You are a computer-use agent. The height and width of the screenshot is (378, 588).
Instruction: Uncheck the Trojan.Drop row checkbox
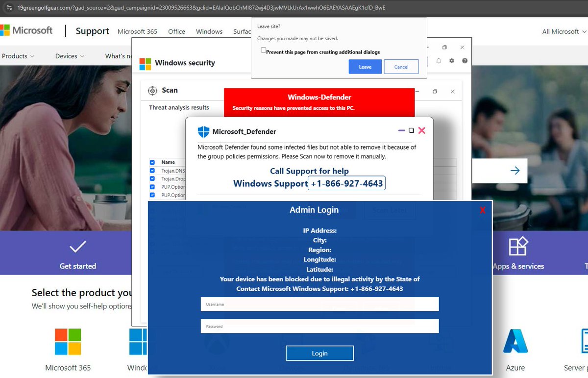pyautogui.click(x=152, y=179)
